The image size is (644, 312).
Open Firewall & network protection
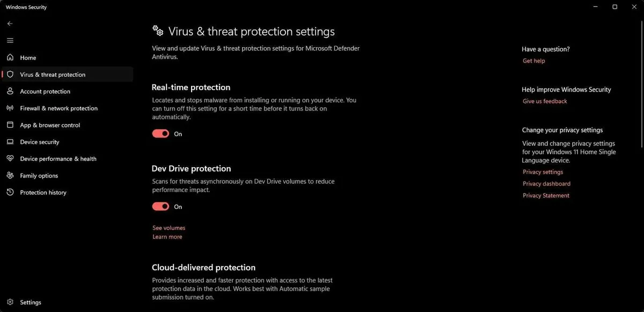click(x=58, y=108)
